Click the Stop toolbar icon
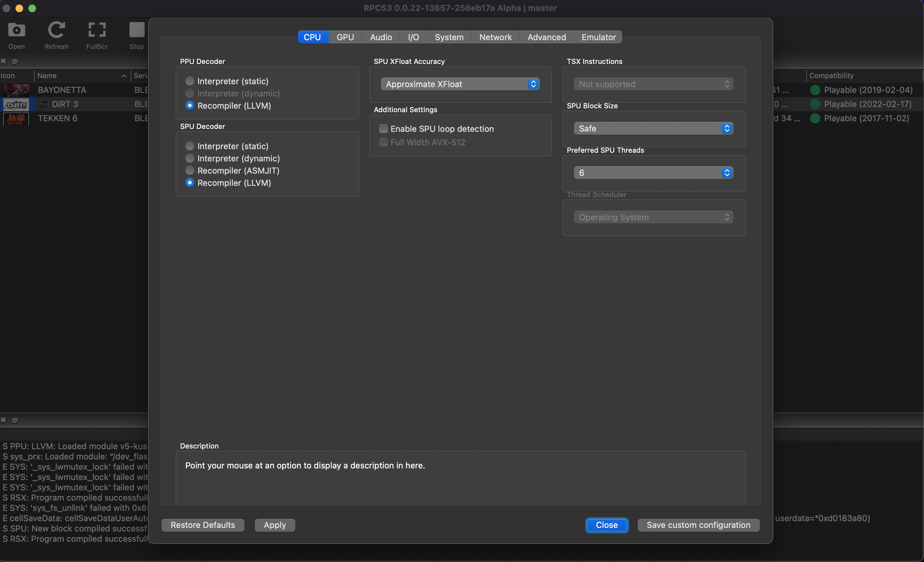The height and width of the screenshot is (562, 924). click(136, 30)
